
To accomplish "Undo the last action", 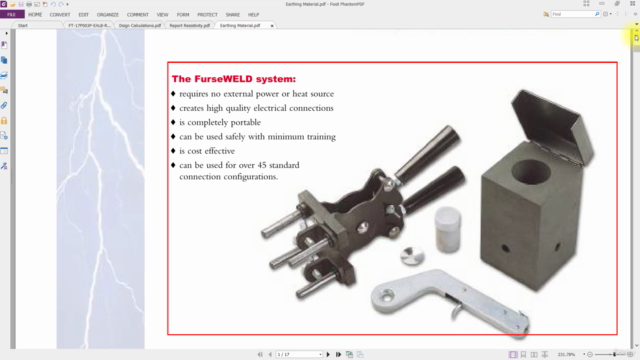I will click(53, 4).
